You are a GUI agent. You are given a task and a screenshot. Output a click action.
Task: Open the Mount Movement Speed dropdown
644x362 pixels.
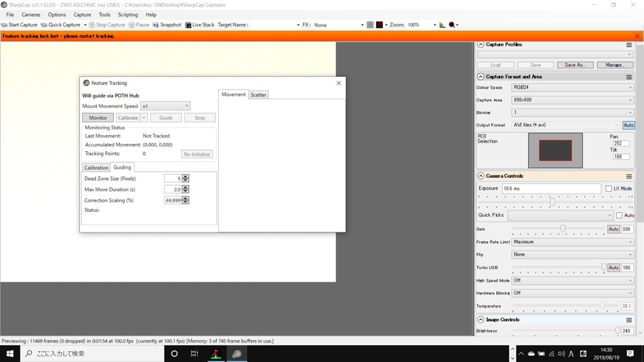165,106
